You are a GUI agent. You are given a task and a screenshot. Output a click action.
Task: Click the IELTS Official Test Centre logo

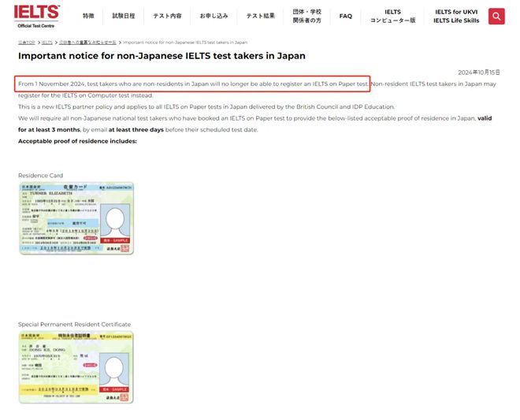point(36,17)
